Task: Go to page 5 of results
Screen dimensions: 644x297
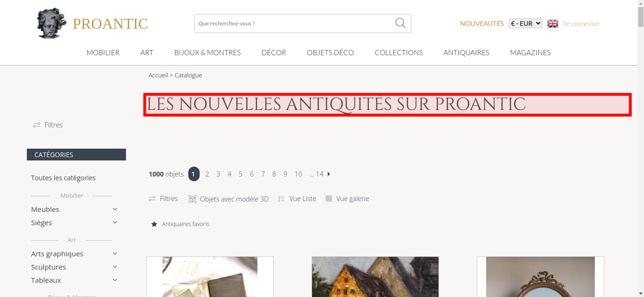Action: (x=241, y=174)
